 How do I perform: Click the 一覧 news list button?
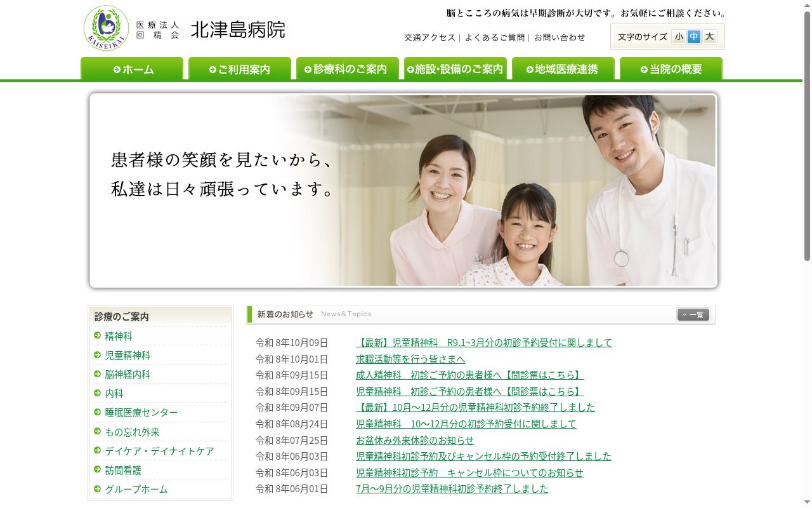tap(693, 314)
